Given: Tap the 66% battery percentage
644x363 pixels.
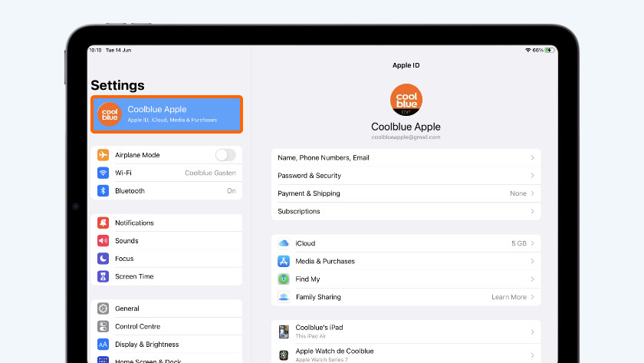Looking at the screenshot, I should coord(537,50).
